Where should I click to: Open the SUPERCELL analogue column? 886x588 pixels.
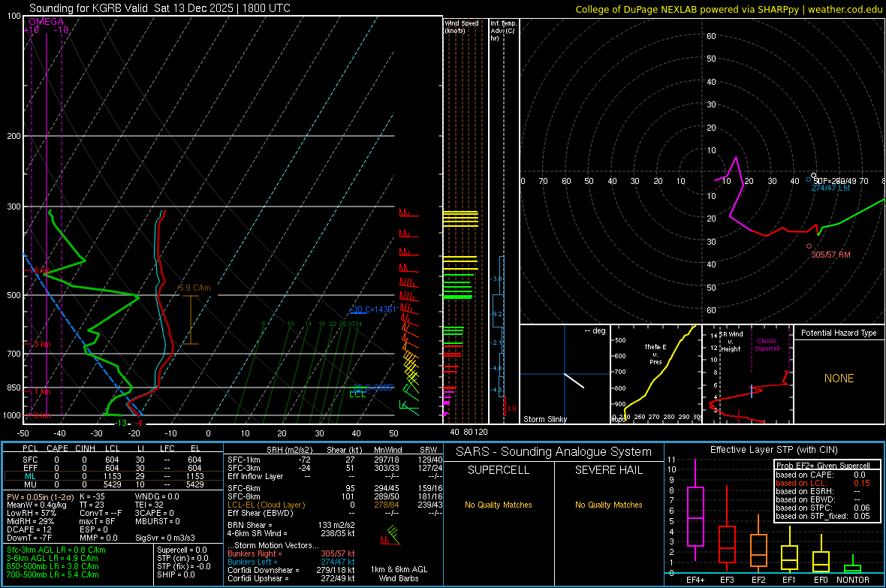(x=499, y=470)
